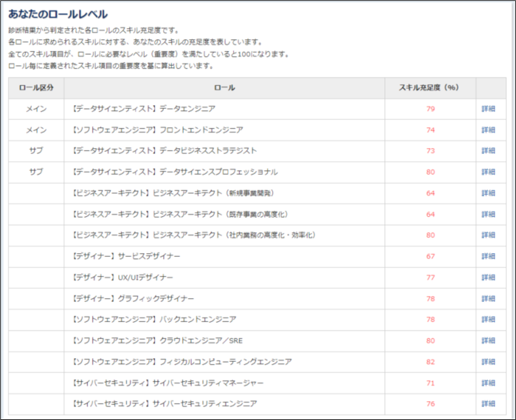Open 詳細 link for サービスデザイナー row
This screenshot has width=516, height=420.
point(489,256)
